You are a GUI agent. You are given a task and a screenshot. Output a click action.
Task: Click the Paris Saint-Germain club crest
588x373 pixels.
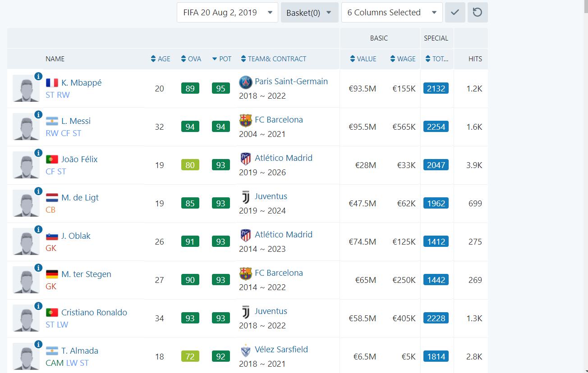click(245, 82)
